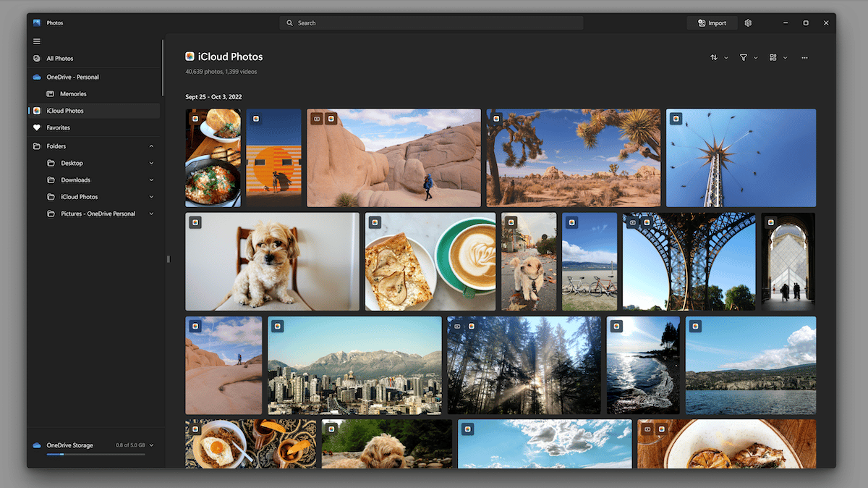Click the OneDrive storage usage bar
Image resolution: width=868 pixels, height=488 pixels.
click(x=95, y=455)
